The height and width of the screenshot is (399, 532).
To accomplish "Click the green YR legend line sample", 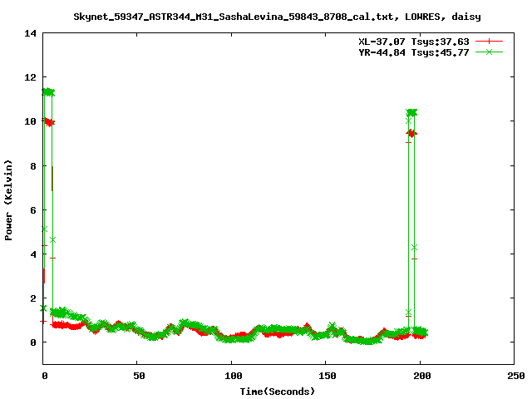I will point(489,52).
